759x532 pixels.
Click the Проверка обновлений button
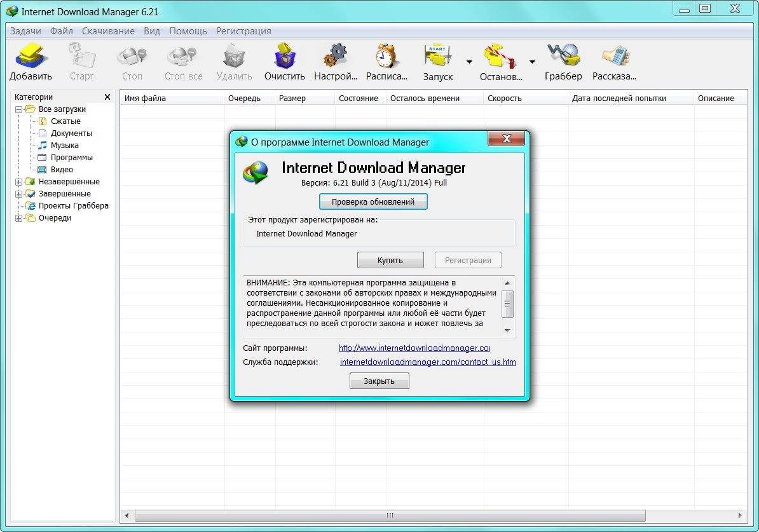373,202
